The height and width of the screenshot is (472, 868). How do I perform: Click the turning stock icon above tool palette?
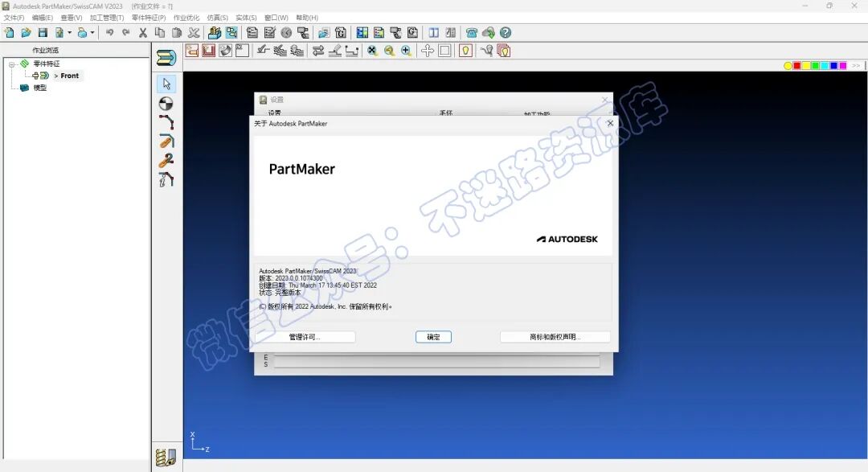point(166,58)
